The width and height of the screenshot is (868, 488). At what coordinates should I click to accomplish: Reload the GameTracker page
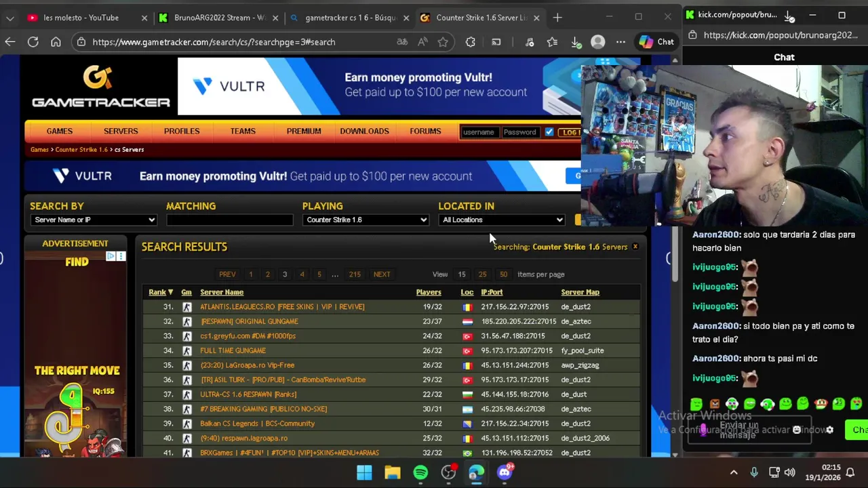(33, 42)
